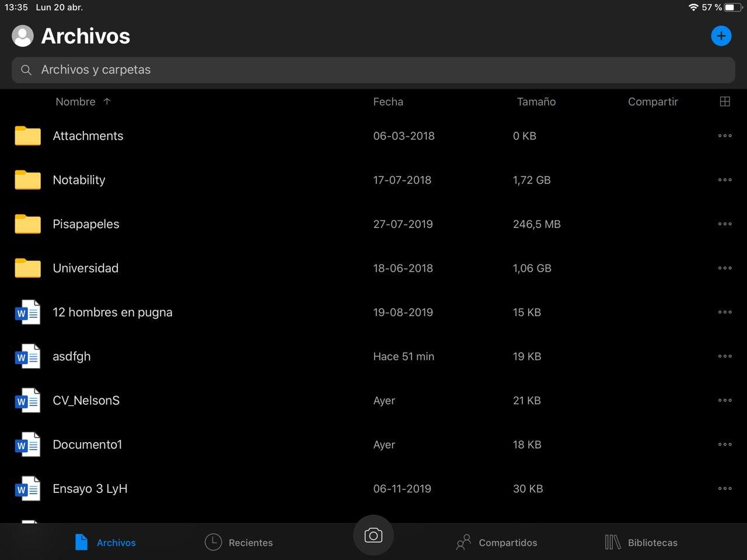Open the Universidad folder
This screenshot has height=560, width=747.
click(x=86, y=268)
